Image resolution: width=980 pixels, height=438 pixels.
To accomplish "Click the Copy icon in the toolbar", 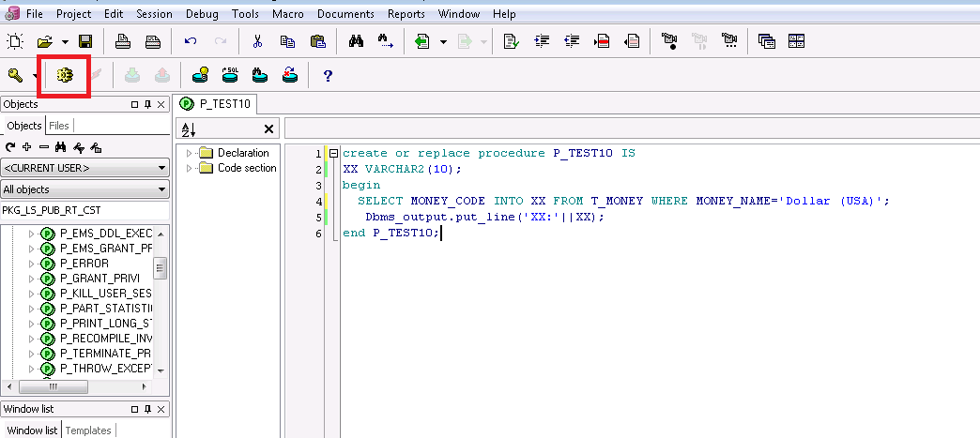I will coord(287,42).
